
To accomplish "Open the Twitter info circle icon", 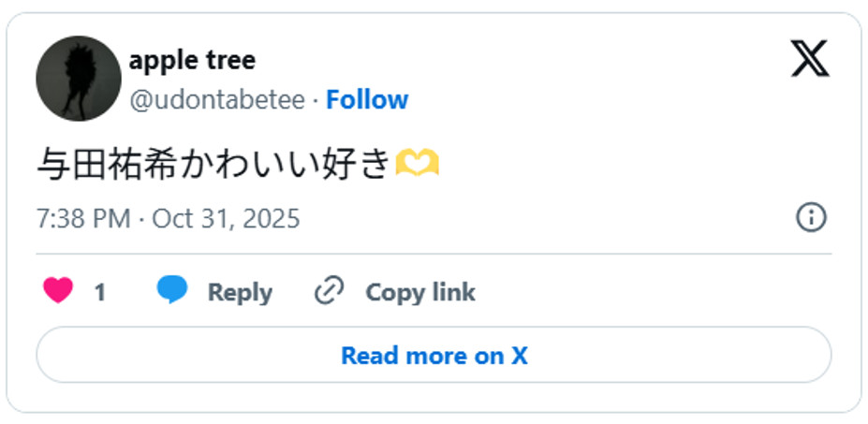I will pos(810,218).
